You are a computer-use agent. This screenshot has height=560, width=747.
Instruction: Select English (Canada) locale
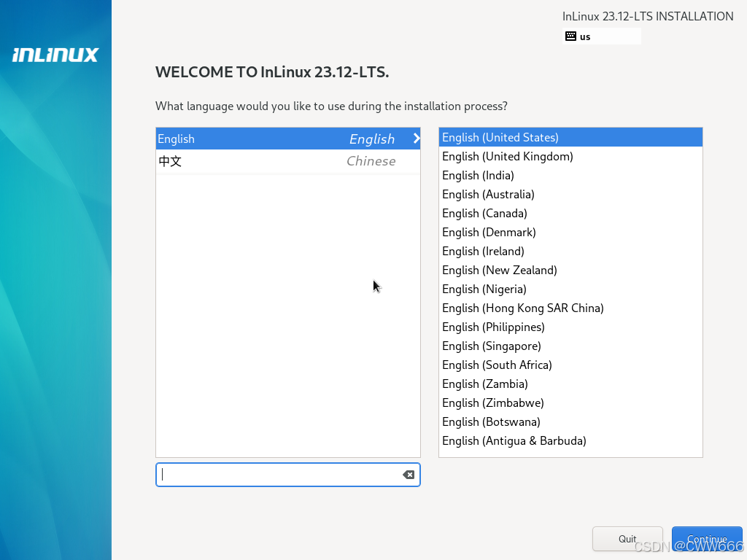pyautogui.click(x=484, y=213)
